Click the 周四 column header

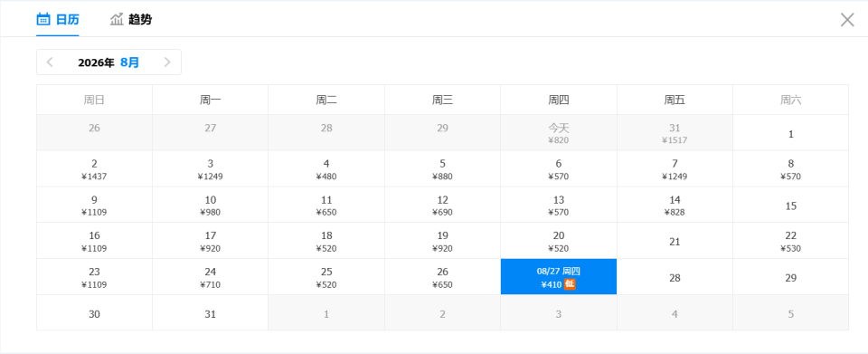tap(559, 100)
